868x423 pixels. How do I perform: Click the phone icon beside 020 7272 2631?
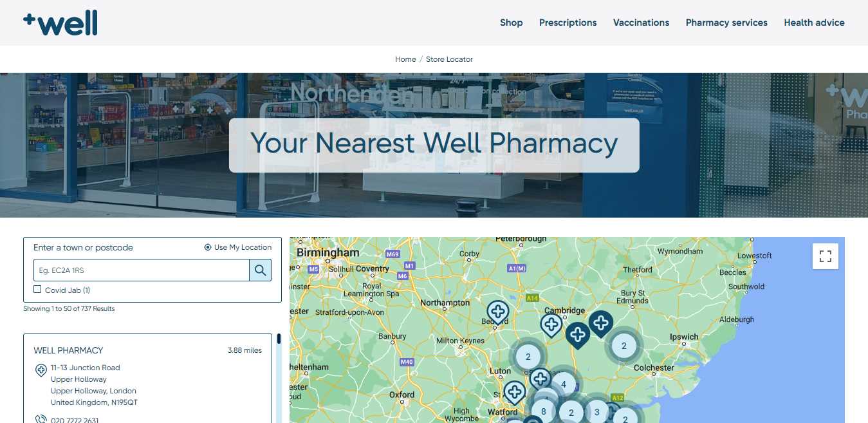tap(41, 420)
